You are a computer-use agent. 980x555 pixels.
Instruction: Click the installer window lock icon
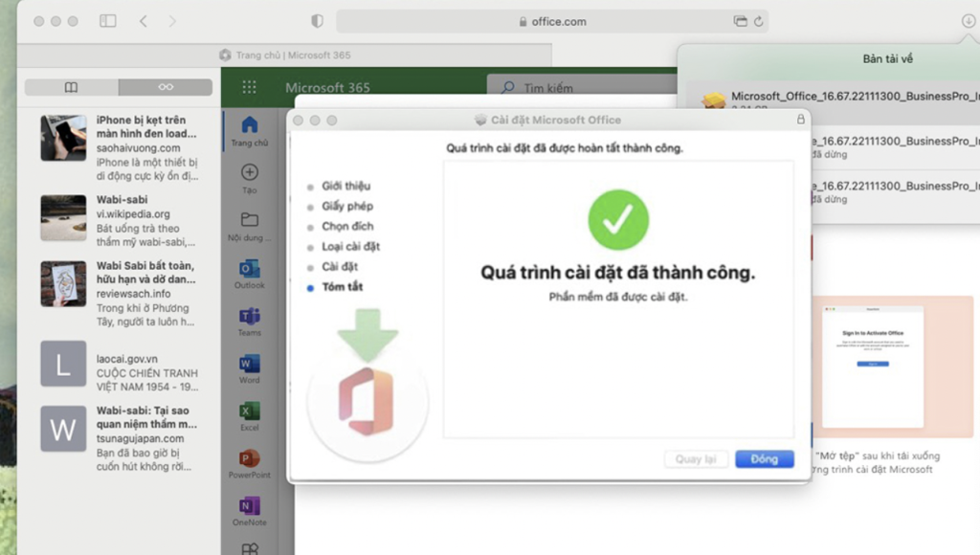[800, 121]
